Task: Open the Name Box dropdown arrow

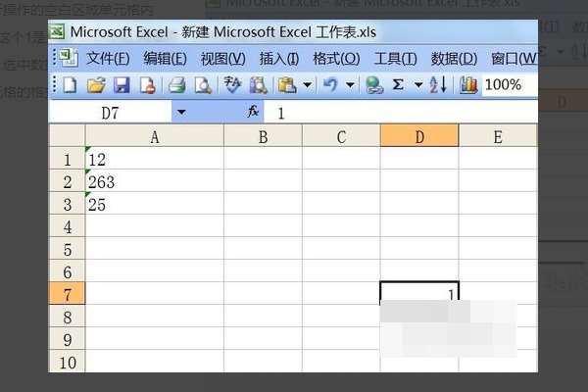Action: click(x=181, y=112)
